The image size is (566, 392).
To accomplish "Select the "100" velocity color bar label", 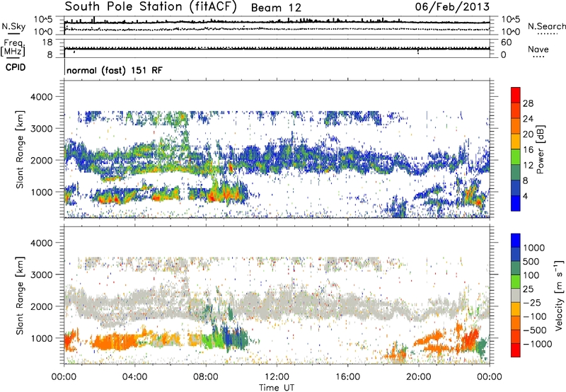I will click(531, 275).
